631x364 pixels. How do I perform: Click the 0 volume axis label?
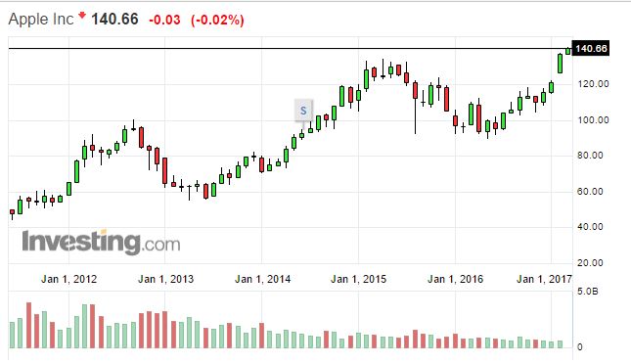(579, 347)
